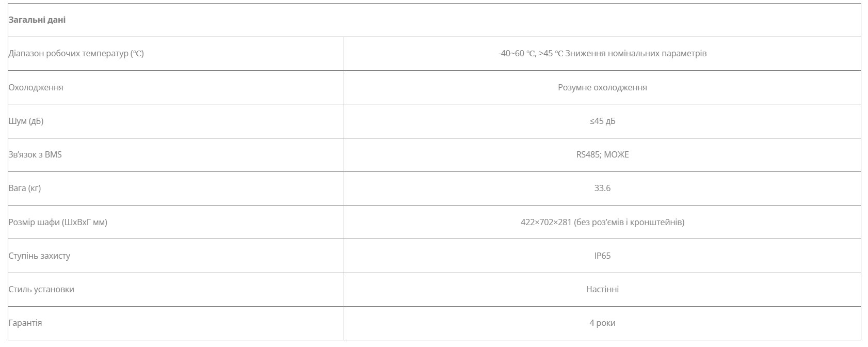Image resolution: width=868 pixels, height=347 pixels.
Task: Click the 'Загальні дані' table header
Action: [x=37, y=20]
